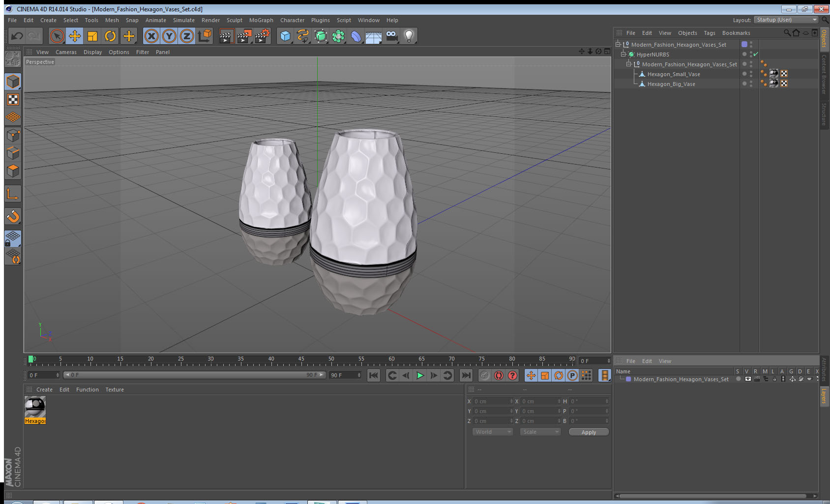
Task: Add a Camera object
Action: point(391,36)
